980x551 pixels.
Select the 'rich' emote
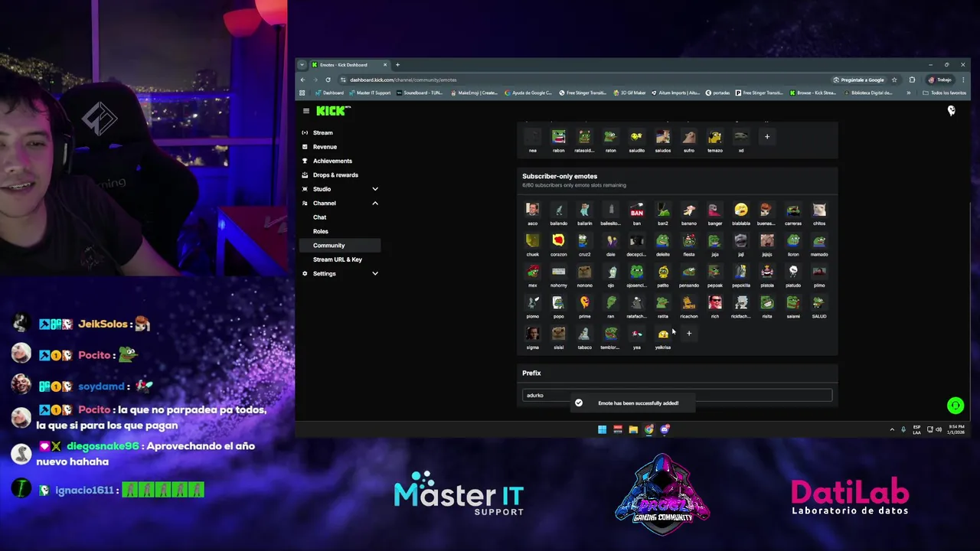pyautogui.click(x=714, y=302)
